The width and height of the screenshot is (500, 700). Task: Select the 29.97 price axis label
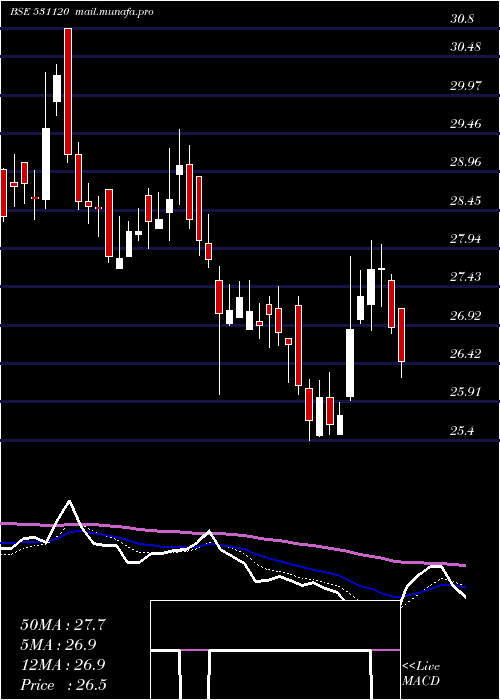[x=466, y=85]
